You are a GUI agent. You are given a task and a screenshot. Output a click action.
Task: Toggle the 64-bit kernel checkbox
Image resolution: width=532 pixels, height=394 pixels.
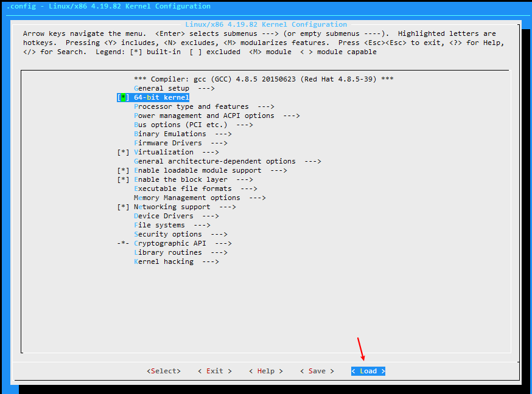pyautogui.click(x=123, y=97)
